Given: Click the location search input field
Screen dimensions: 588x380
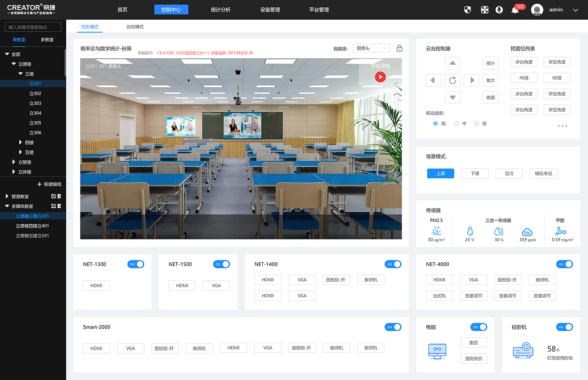Looking at the screenshot, I should pos(33,27).
